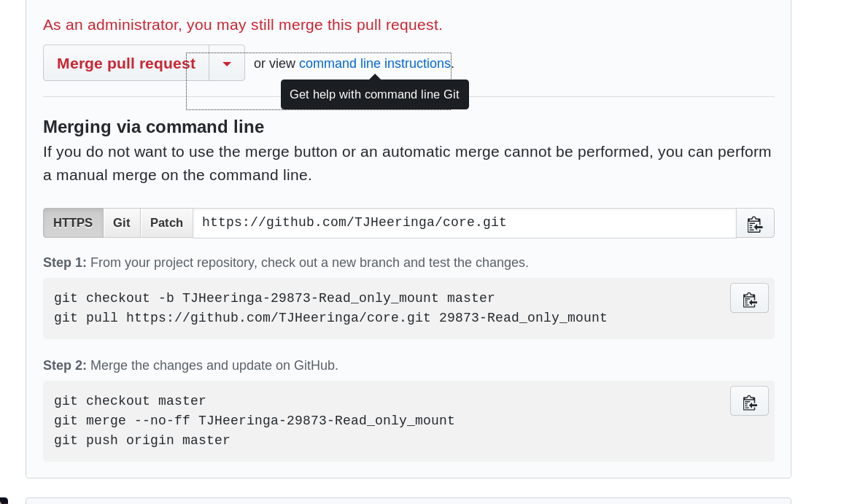The width and height of the screenshot is (860, 504).
Task: Copy the HTTPS clone URL to clipboard
Action: click(755, 223)
